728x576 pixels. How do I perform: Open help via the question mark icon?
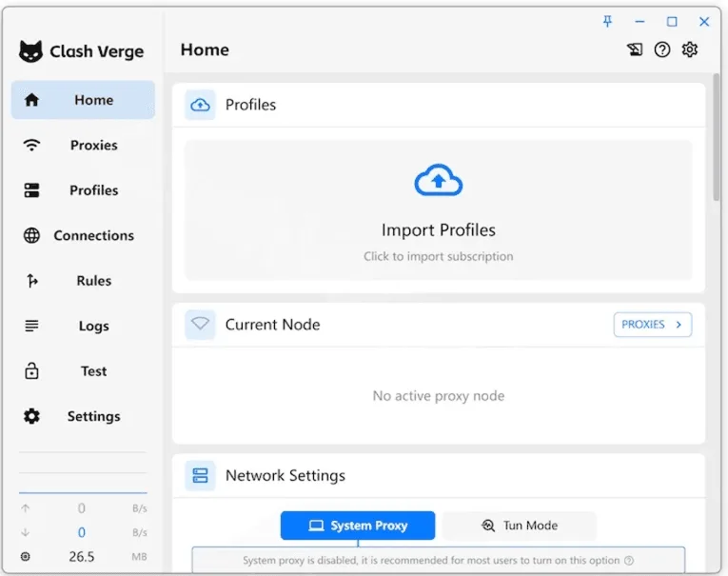click(x=662, y=50)
